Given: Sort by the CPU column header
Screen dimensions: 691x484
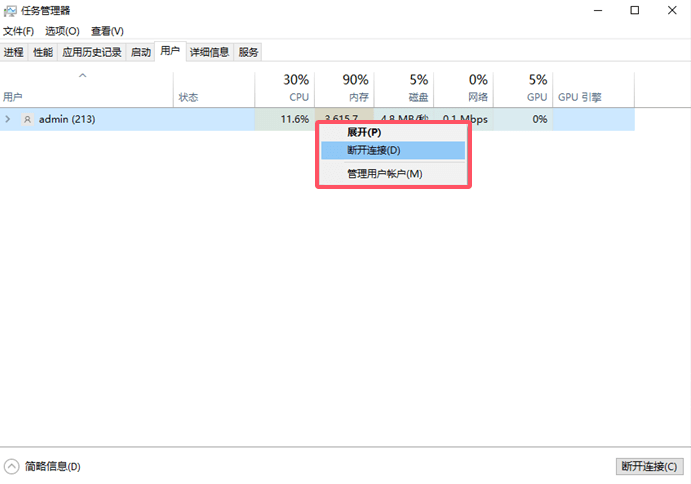Looking at the screenshot, I should 285,89.
